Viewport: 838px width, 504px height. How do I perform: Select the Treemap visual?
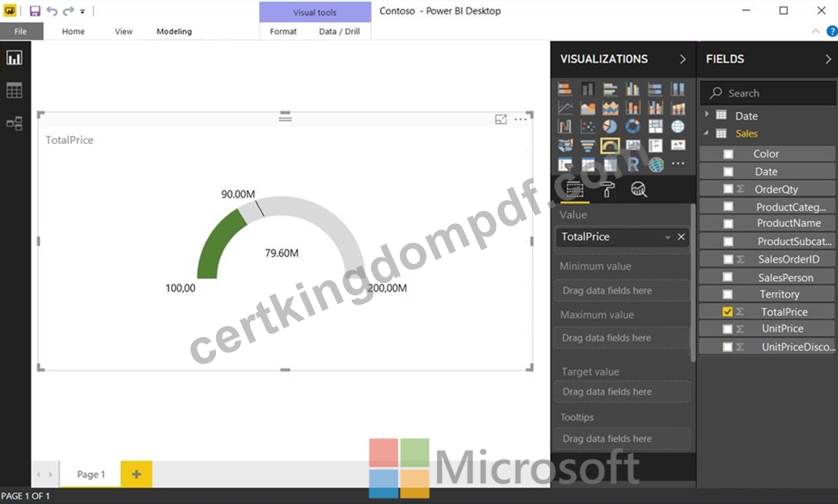pyautogui.click(x=655, y=127)
